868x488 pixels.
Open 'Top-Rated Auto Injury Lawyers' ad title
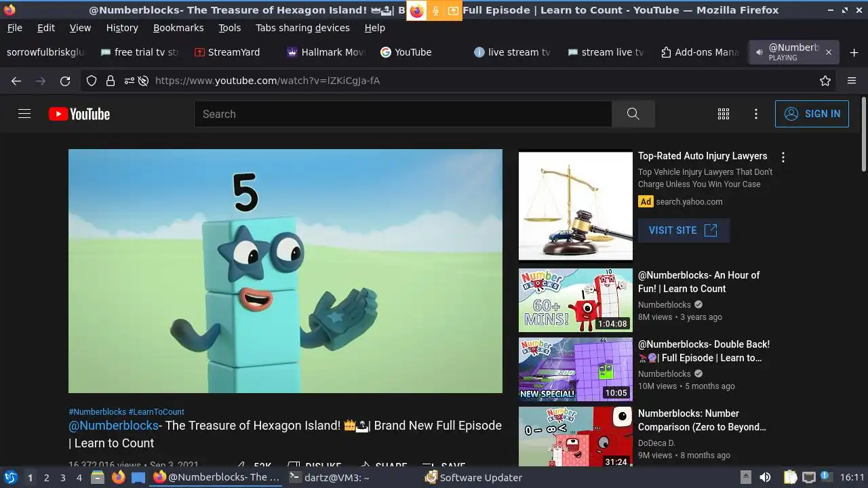point(703,156)
